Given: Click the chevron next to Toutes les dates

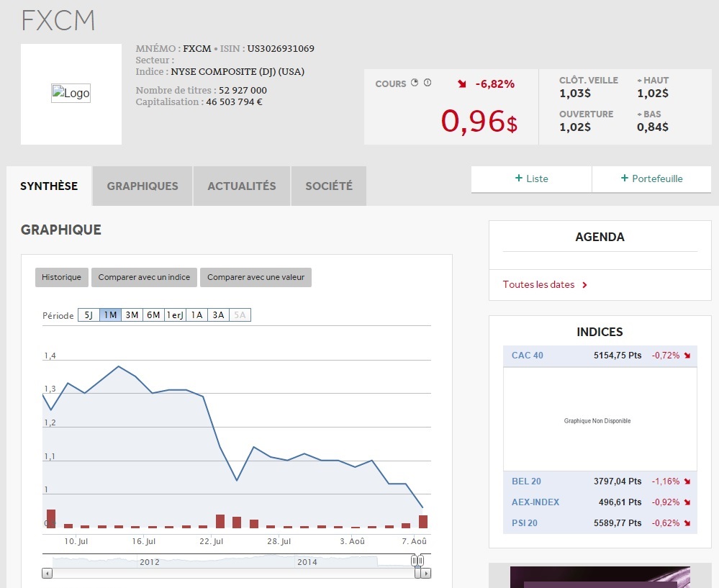Looking at the screenshot, I should tap(584, 285).
